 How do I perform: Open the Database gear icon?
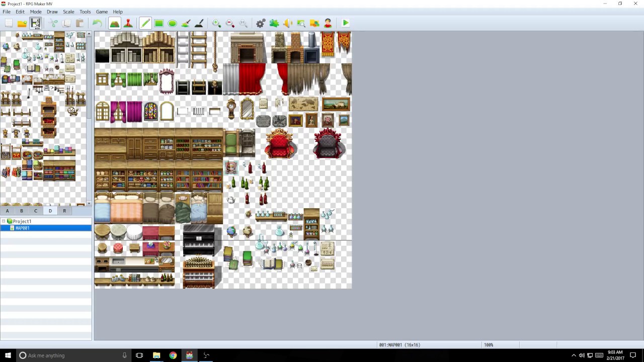(x=261, y=23)
